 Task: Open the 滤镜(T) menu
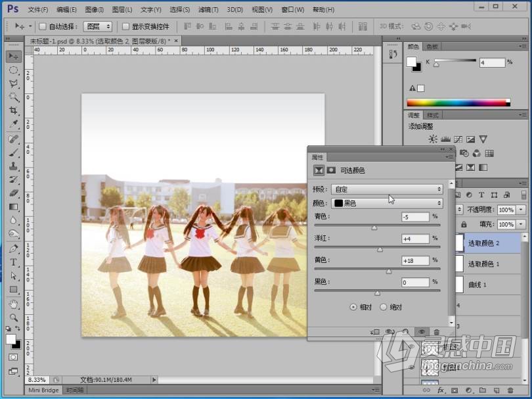point(208,10)
